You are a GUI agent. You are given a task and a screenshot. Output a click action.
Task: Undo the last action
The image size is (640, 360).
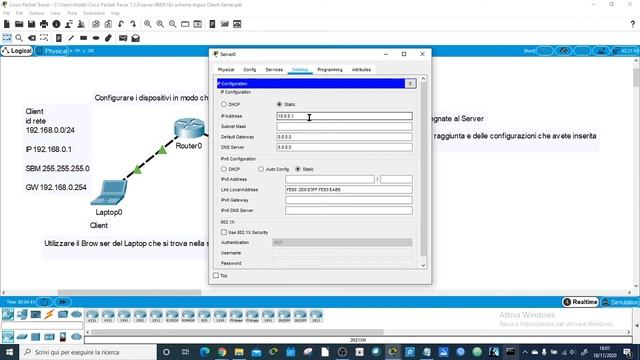pos(121,24)
